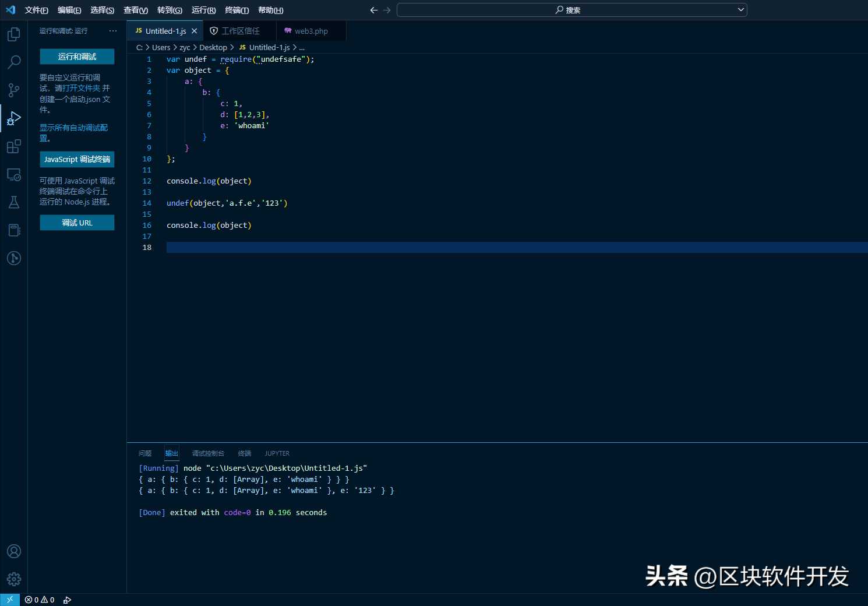Click the remote window status bar icon
The image size is (868, 606).
point(10,600)
